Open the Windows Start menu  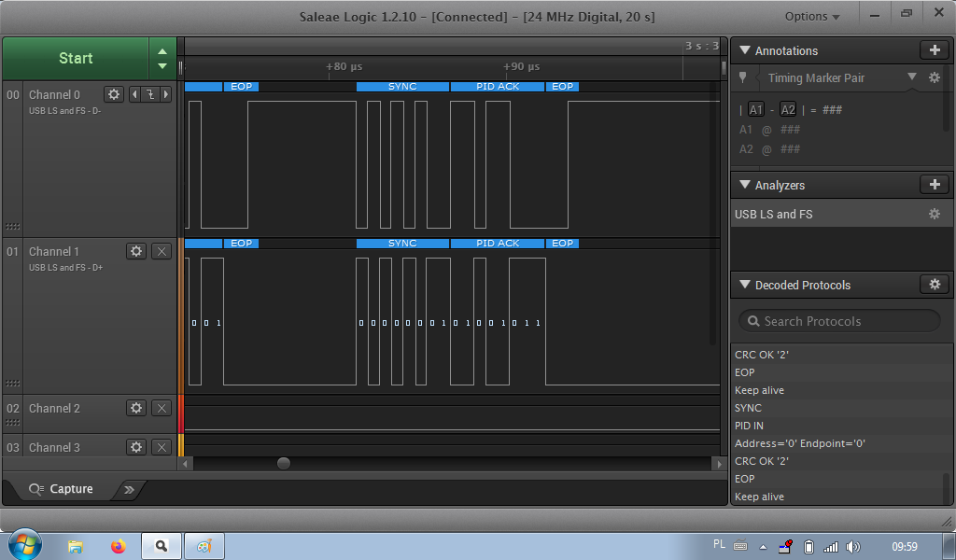(25, 544)
